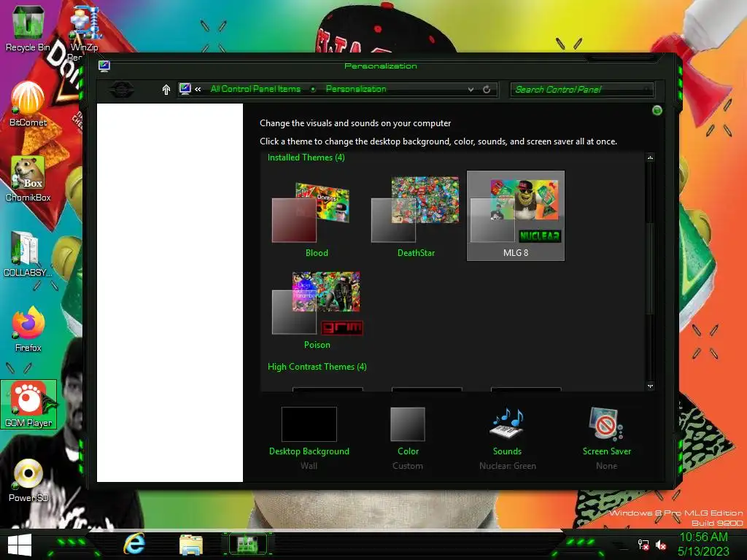This screenshot has height=560, width=747.
Task: Click the theme list scroll down arrow
Action: [650, 386]
